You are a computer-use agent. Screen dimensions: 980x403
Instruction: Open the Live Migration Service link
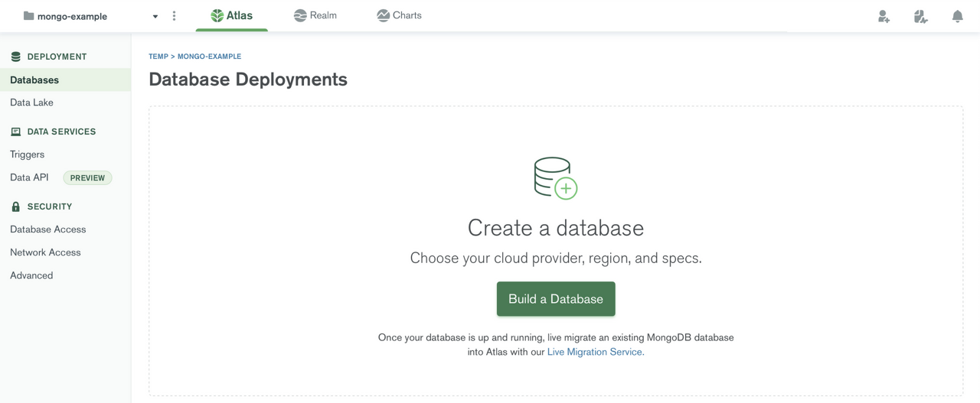coord(596,352)
